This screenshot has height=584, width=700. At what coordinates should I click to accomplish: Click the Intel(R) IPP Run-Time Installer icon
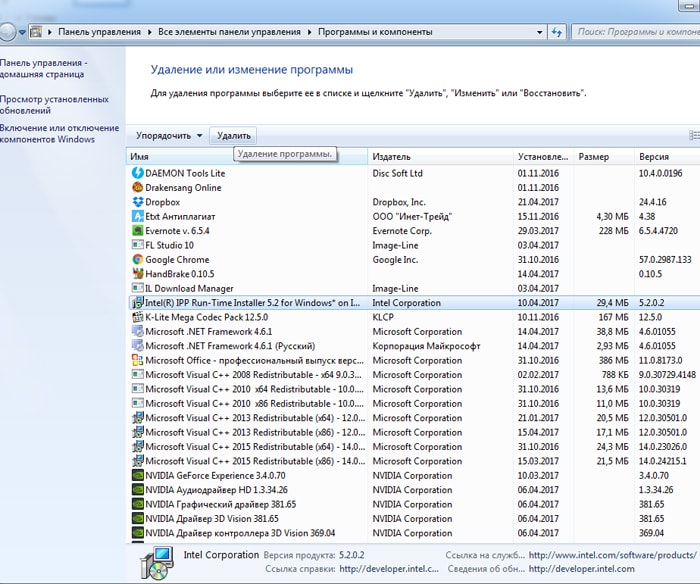pos(138,302)
